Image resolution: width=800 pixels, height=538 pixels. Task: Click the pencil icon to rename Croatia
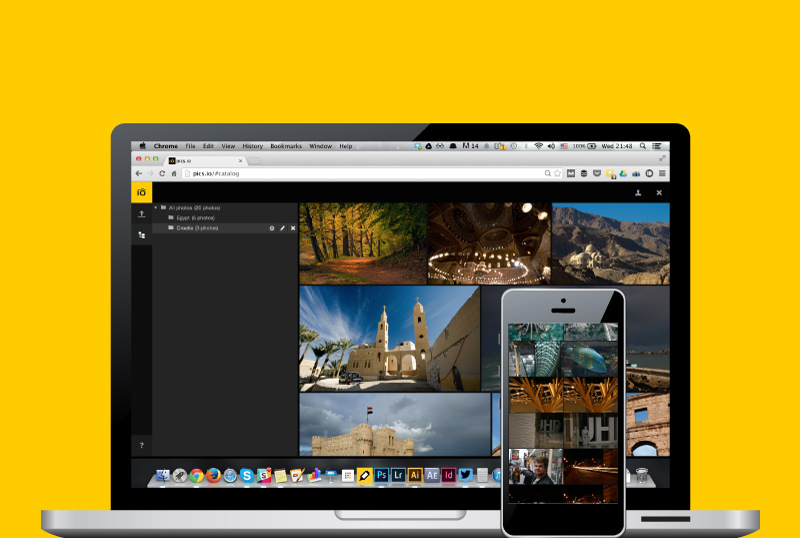282,228
